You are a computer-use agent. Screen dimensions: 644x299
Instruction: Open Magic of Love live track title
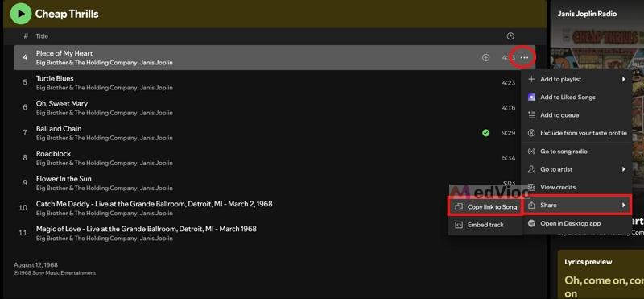click(147, 229)
